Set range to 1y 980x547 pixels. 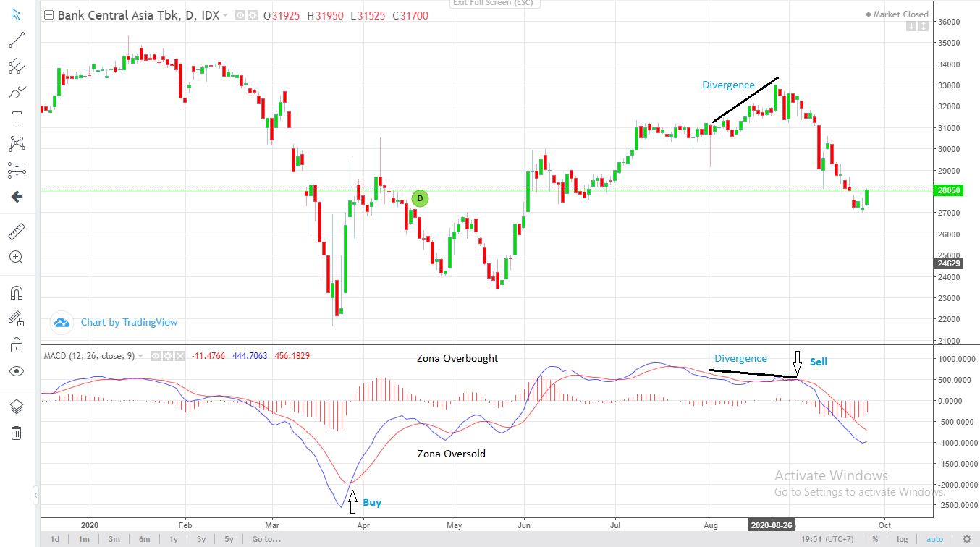click(x=173, y=539)
